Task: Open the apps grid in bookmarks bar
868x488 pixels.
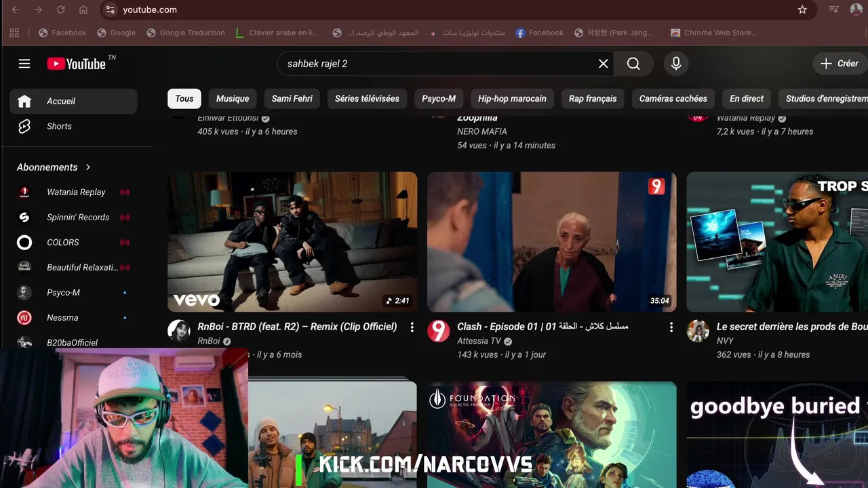Action: coord(14,33)
